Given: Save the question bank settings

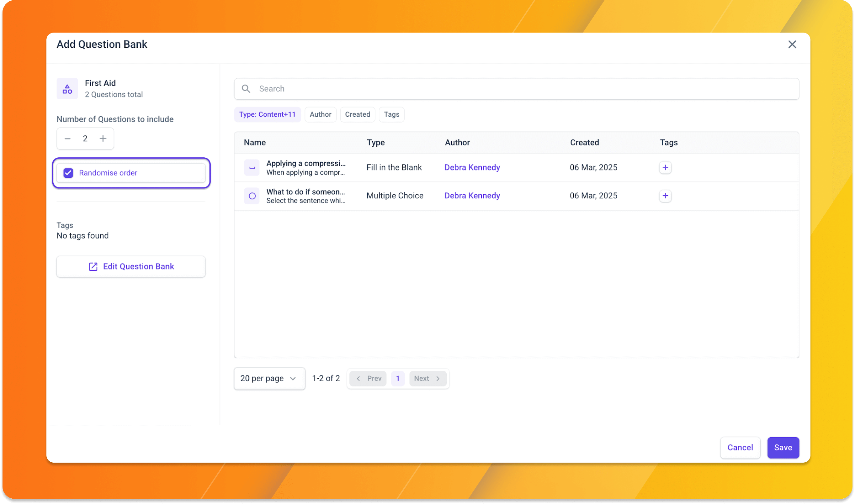Looking at the screenshot, I should (783, 448).
